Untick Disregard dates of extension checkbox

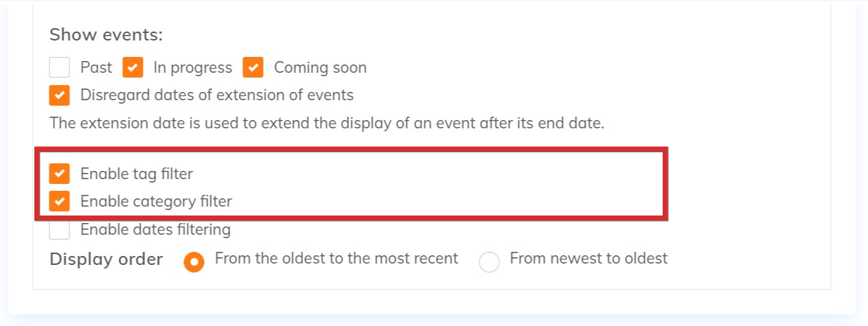[60, 95]
